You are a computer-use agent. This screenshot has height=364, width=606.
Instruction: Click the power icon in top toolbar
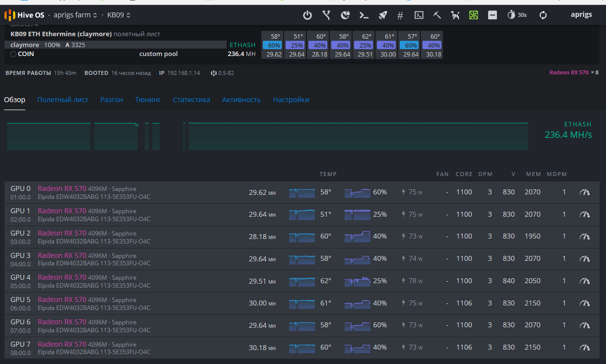(x=307, y=15)
